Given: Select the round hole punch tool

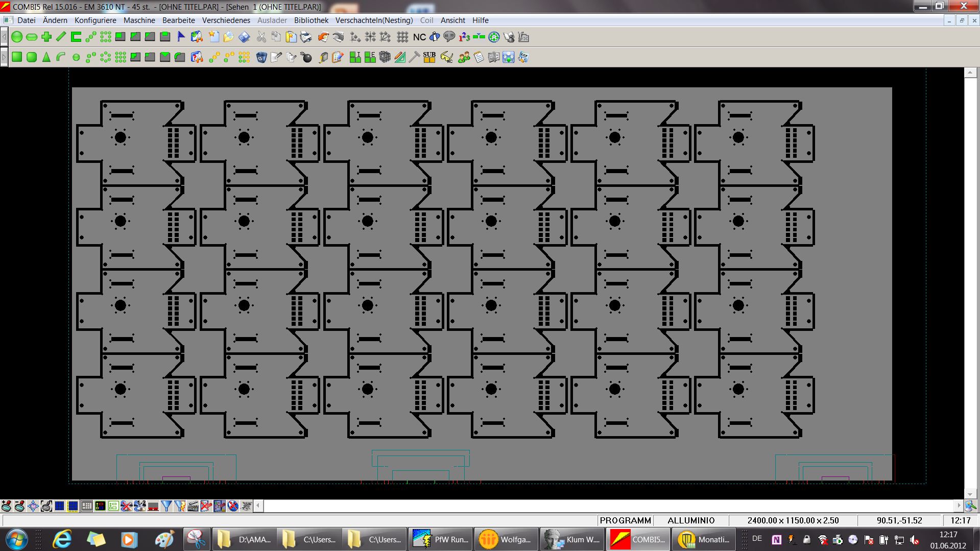Looking at the screenshot, I should [17, 37].
